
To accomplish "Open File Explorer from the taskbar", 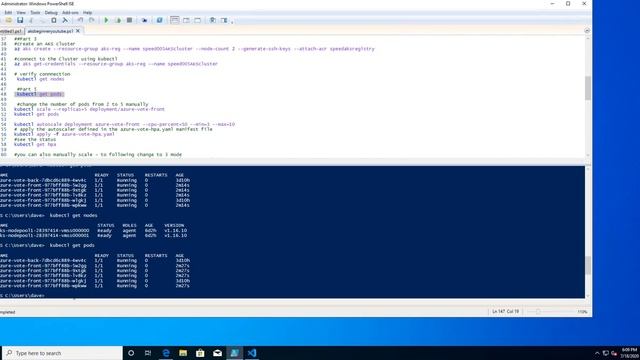I will point(183,353).
